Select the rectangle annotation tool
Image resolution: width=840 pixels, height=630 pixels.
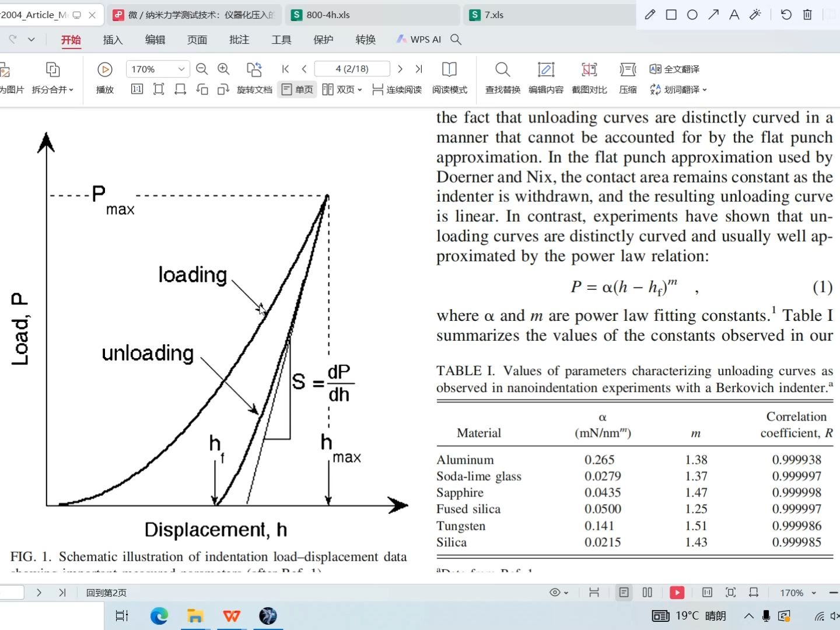pyautogui.click(x=671, y=15)
